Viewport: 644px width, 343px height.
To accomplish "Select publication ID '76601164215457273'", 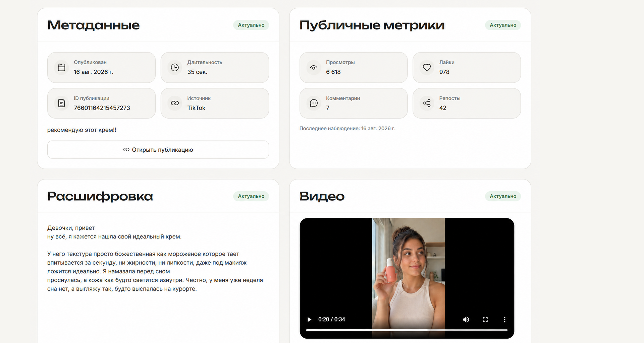I will (102, 108).
